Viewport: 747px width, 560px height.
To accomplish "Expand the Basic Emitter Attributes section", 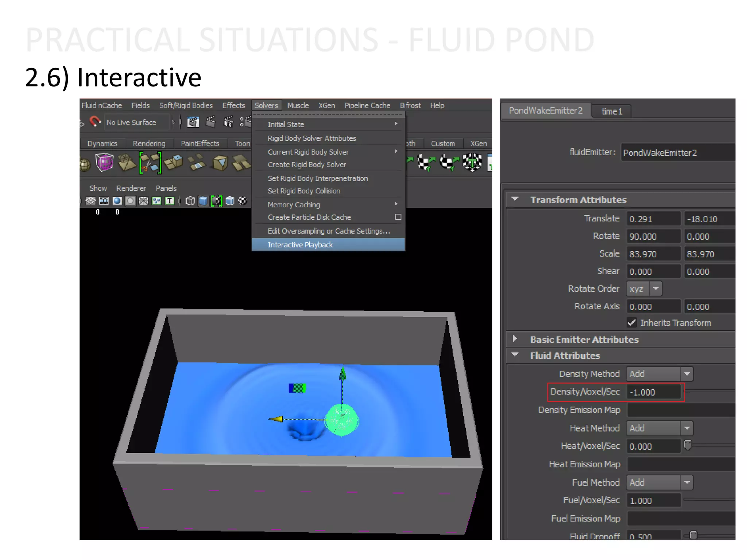I will [x=515, y=339].
